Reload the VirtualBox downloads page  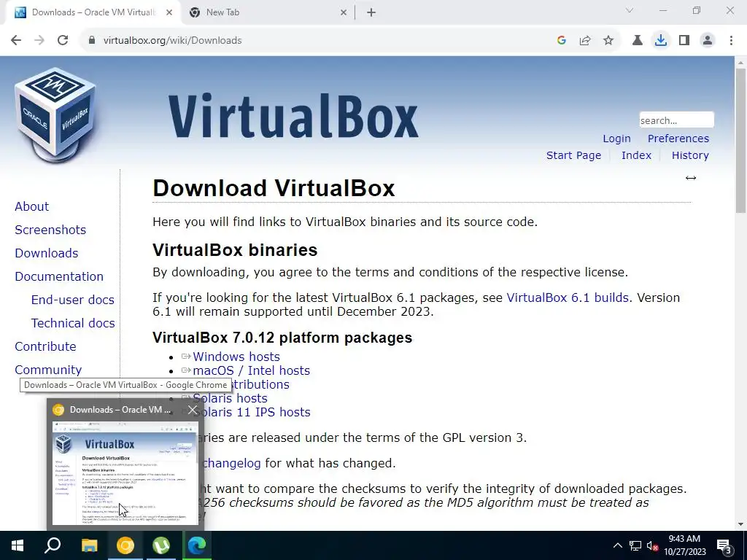pyautogui.click(x=63, y=41)
